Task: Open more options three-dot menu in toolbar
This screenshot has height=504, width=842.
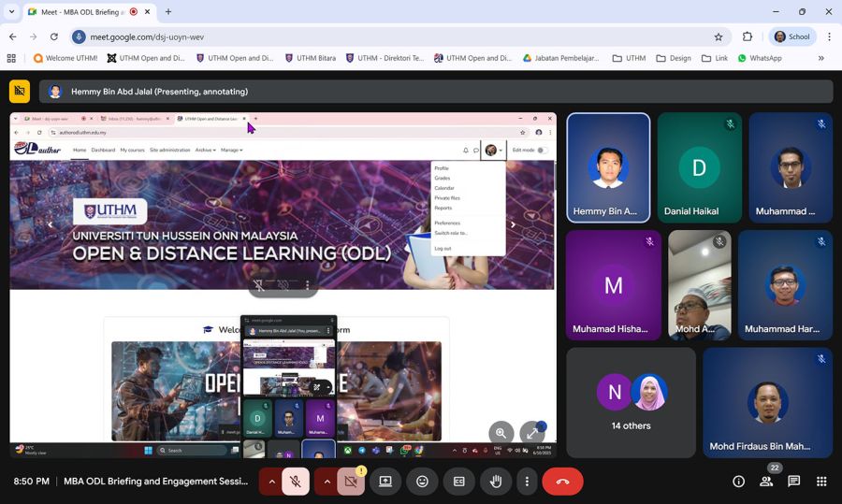Action: pos(528,482)
